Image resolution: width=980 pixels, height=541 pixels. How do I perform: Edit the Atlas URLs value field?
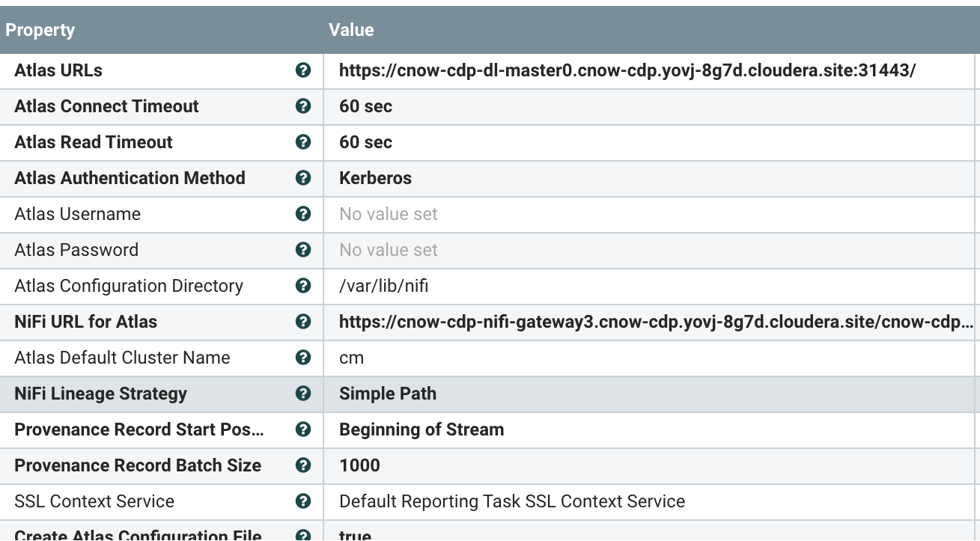pyautogui.click(x=627, y=70)
